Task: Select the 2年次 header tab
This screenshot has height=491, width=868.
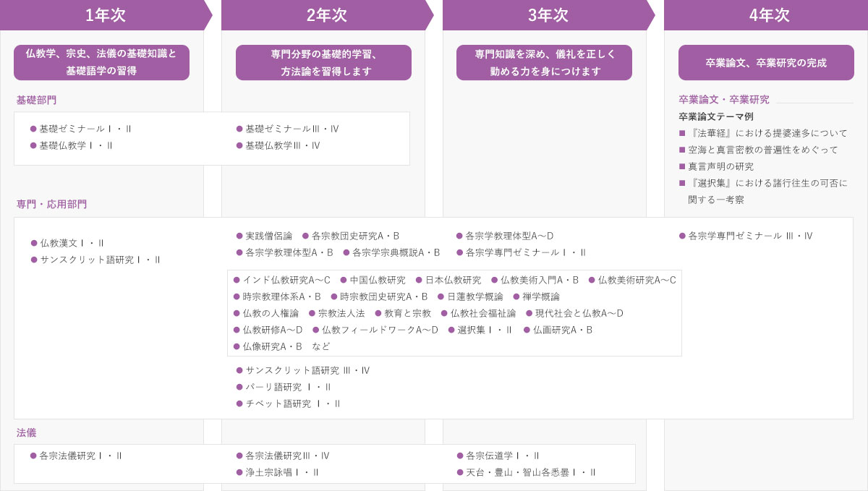Action: tap(326, 15)
